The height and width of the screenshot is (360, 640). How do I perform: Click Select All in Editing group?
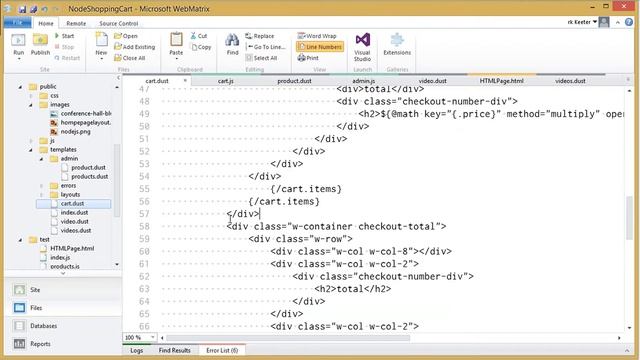coord(262,58)
